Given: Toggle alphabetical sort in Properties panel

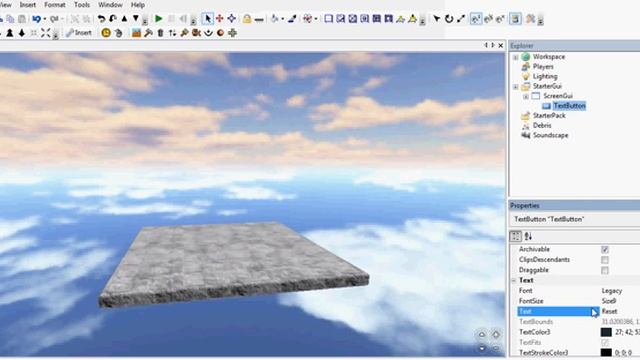Looking at the screenshot, I should (x=528, y=236).
